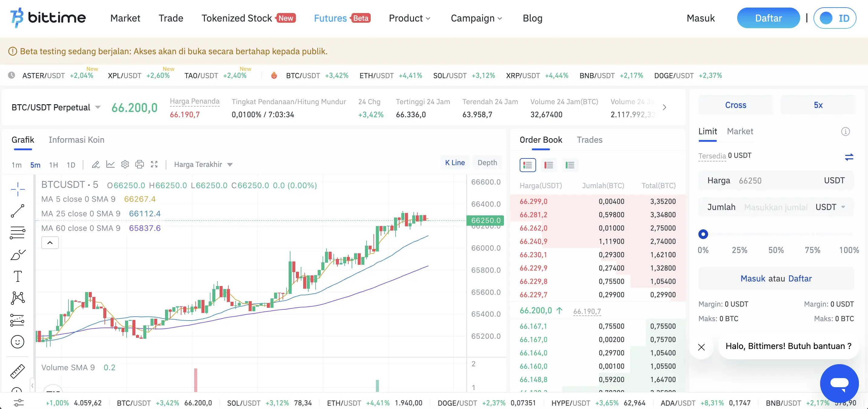Select the 1H timeframe
Screen dimensions: 868x409
coord(54,165)
